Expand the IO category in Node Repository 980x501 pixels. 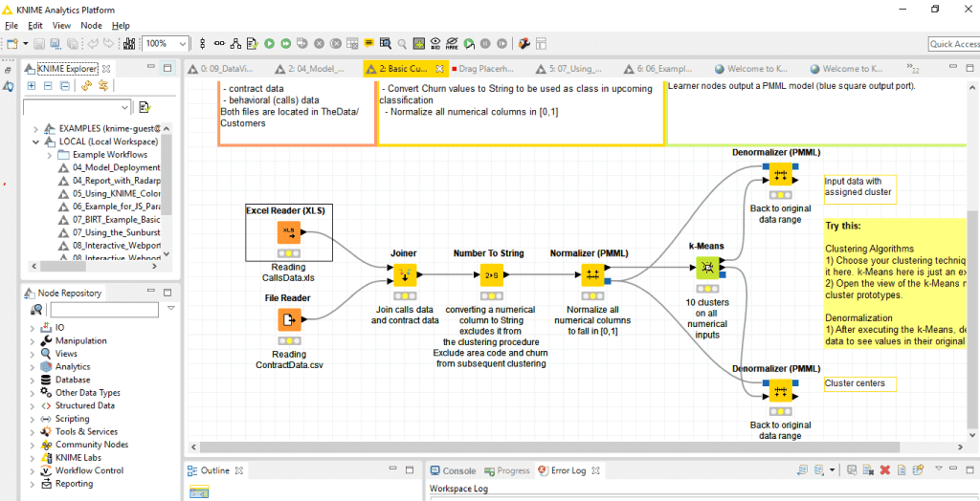coord(32,328)
